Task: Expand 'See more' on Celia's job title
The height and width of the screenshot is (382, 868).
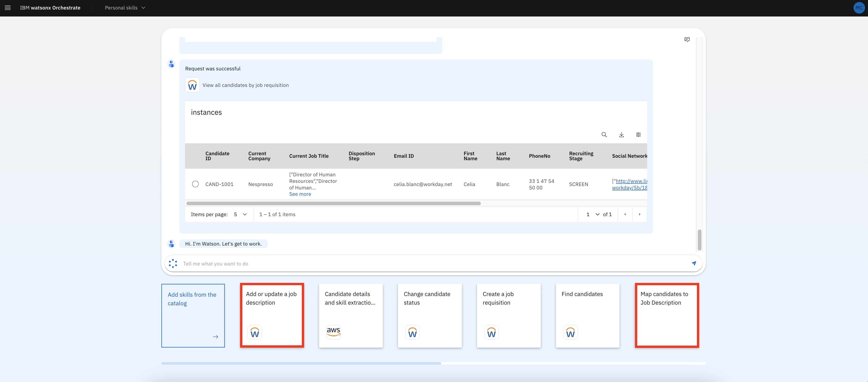Action: click(x=300, y=194)
